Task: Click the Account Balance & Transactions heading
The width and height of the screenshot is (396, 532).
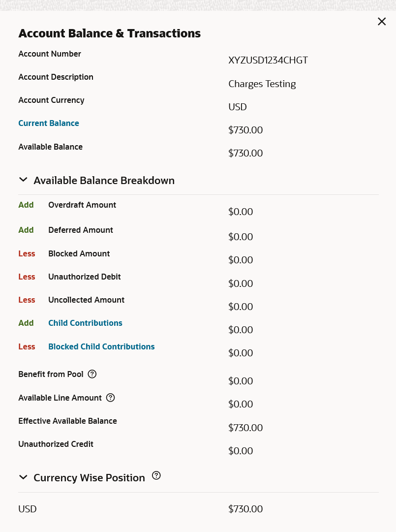Action: tap(109, 33)
